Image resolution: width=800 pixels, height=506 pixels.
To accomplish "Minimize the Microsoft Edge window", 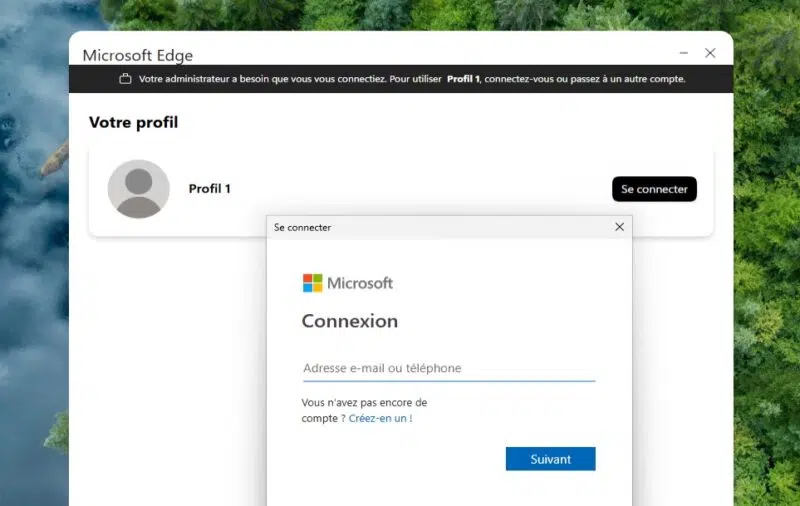I will [x=684, y=53].
